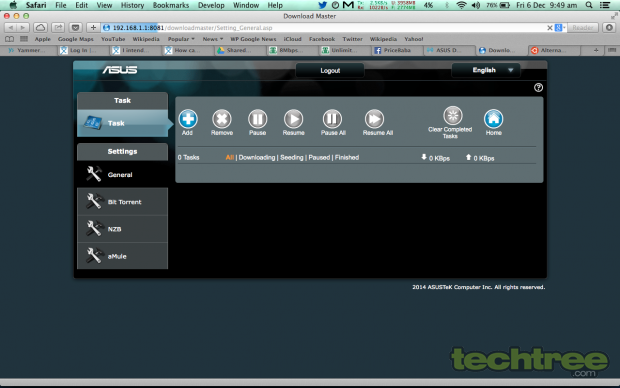Click the Logout button
The width and height of the screenshot is (620, 388).
[330, 70]
